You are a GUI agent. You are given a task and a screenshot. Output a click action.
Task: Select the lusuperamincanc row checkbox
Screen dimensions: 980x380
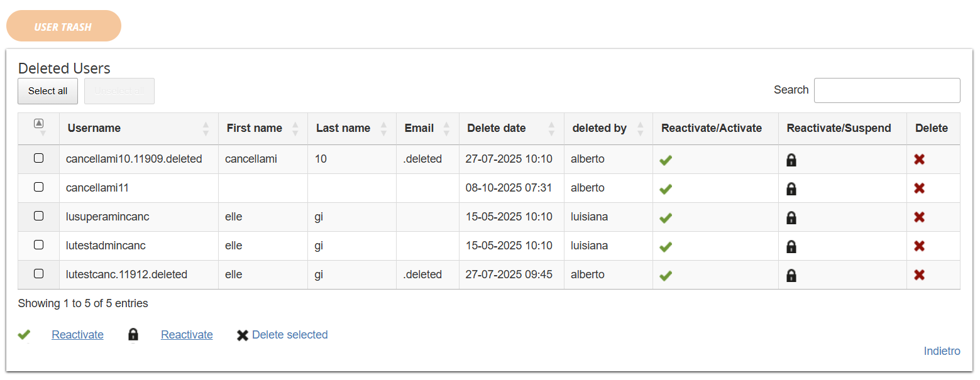(x=38, y=216)
